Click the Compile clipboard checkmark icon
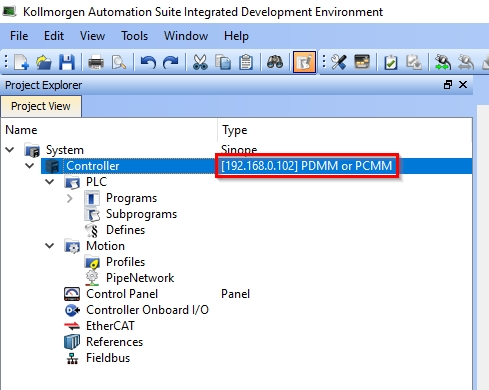The image size is (489, 390). click(391, 62)
